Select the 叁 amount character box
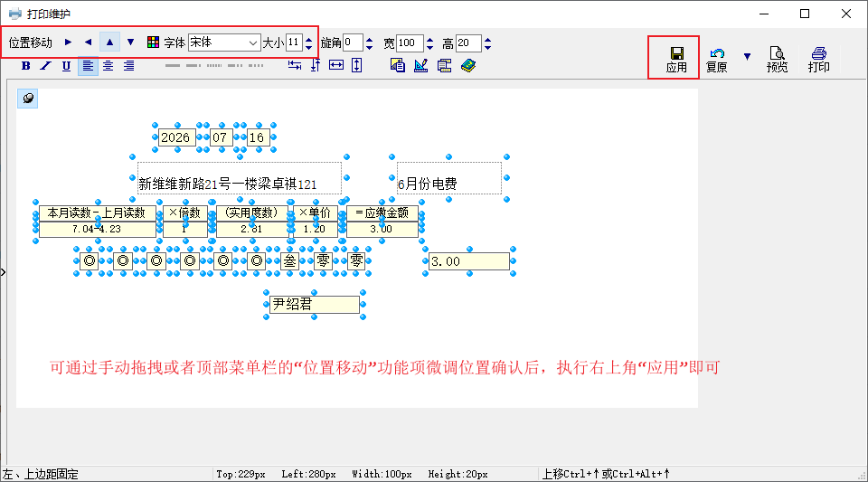Viewport: 868px width, 482px height. (290, 261)
